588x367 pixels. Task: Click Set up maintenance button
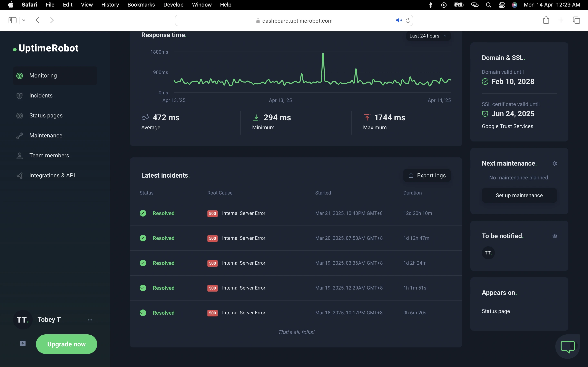(x=519, y=195)
